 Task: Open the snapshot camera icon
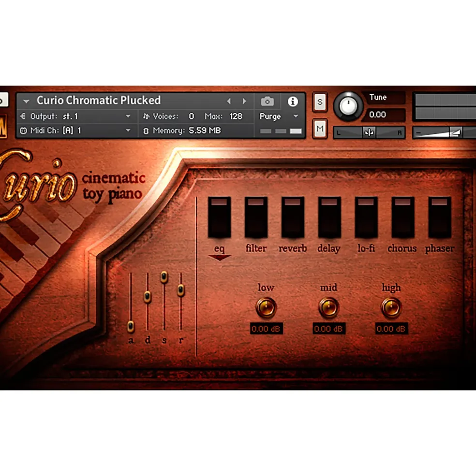coord(267,101)
